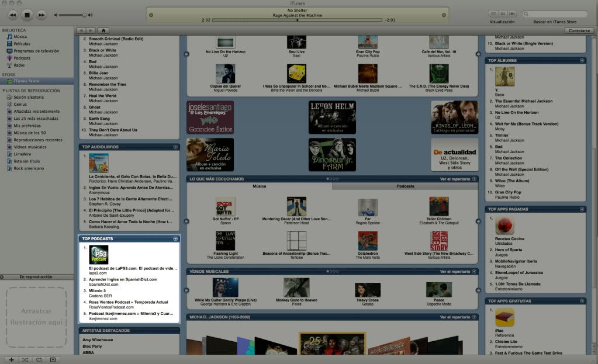Hide the artwork viewer panel
Screen dimensions: 598x364
click(x=53, y=359)
